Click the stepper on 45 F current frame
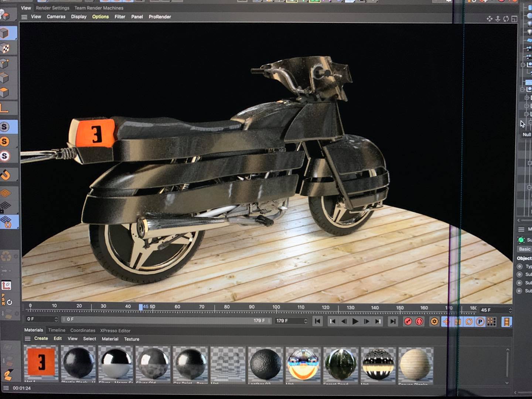The width and height of the screenshot is (532, 399). click(510, 310)
